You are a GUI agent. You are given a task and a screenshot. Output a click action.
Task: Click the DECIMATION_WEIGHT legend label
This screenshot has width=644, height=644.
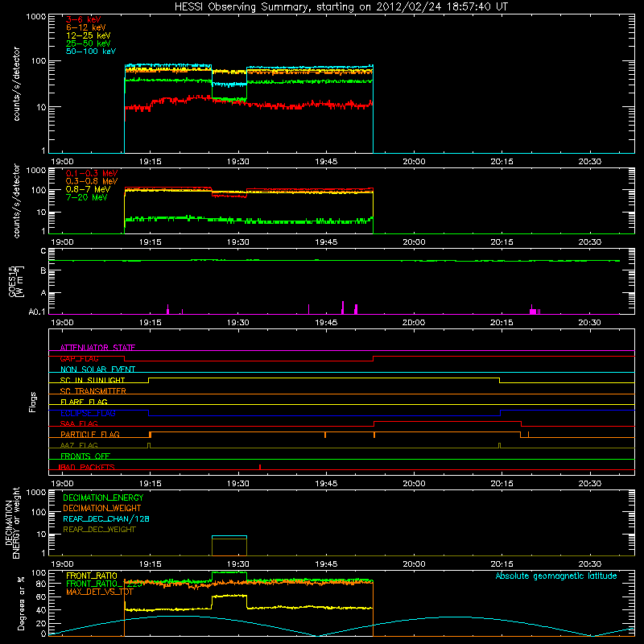102,508
